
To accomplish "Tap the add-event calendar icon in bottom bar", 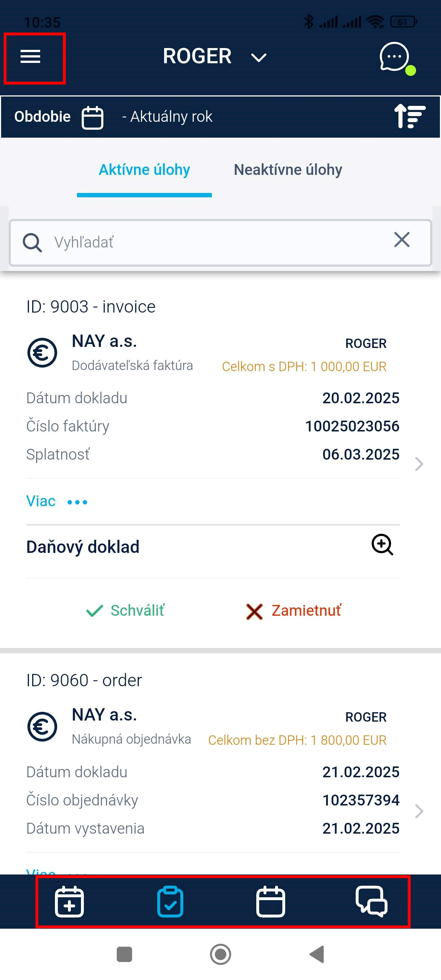I will (x=69, y=902).
